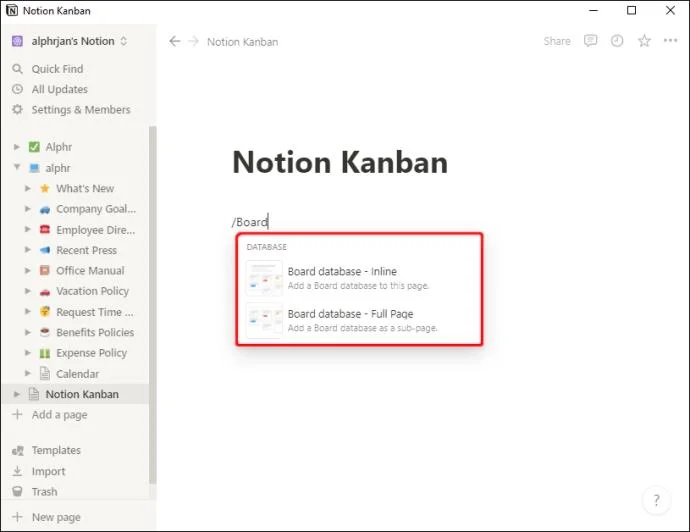Expand the Alphr page toggle

(x=17, y=147)
